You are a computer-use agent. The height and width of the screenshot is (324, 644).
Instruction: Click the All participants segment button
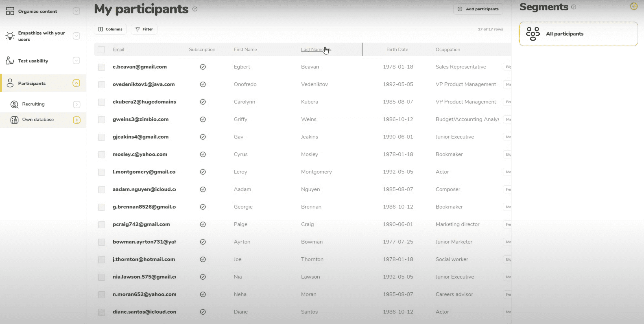click(578, 33)
